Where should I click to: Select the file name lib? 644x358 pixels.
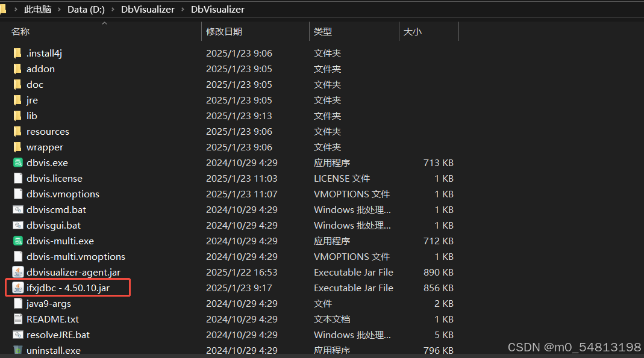click(31, 116)
